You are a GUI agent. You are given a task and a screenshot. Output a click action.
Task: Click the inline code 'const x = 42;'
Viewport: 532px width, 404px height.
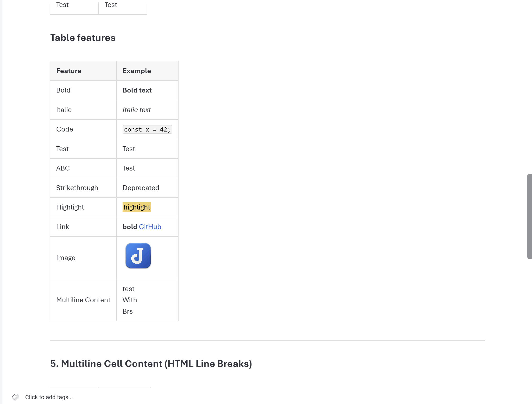(x=147, y=129)
